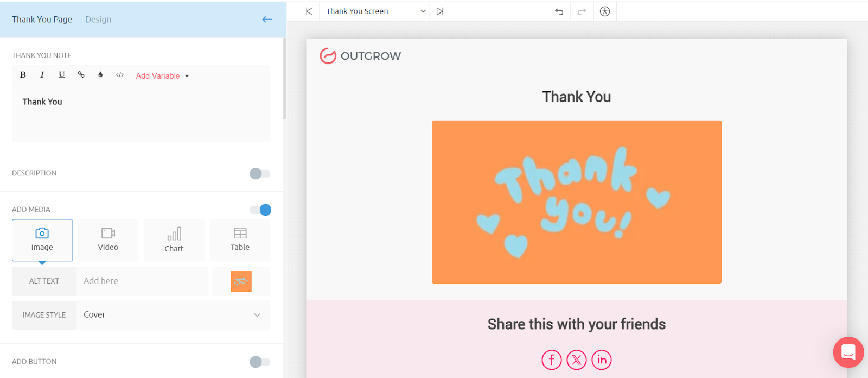868x378 pixels.
Task: Open the accessibility settings icon
Action: tap(605, 11)
